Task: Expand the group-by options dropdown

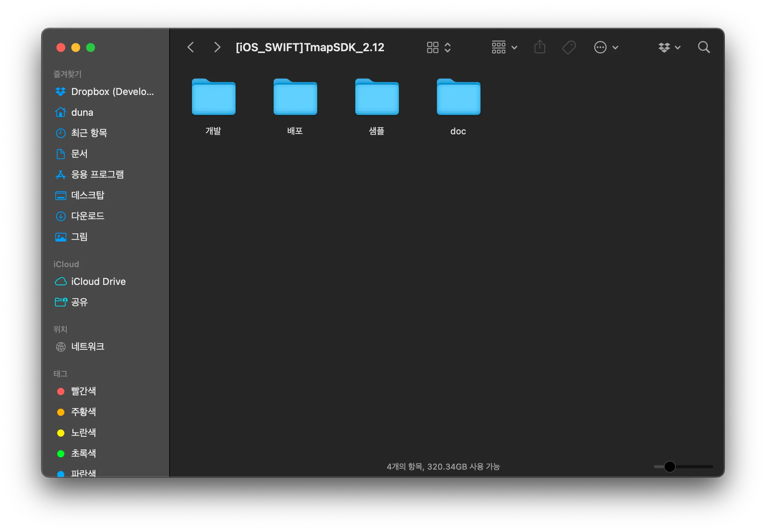Action: pyautogui.click(x=504, y=47)
